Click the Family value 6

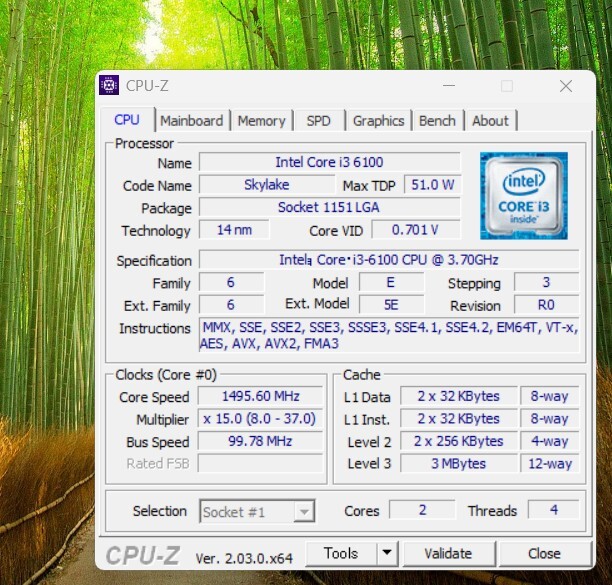[x=231, y=282]
